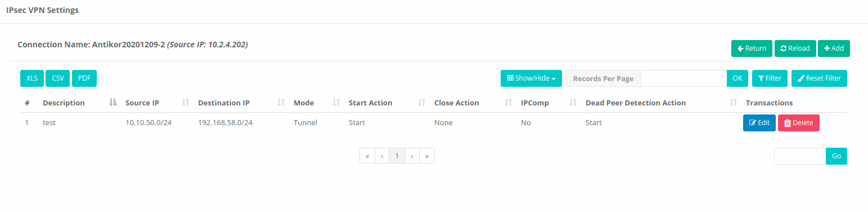Viewport: 868px width, 212px height.
Task: Click the Return button
Action: tap(752, 48)
